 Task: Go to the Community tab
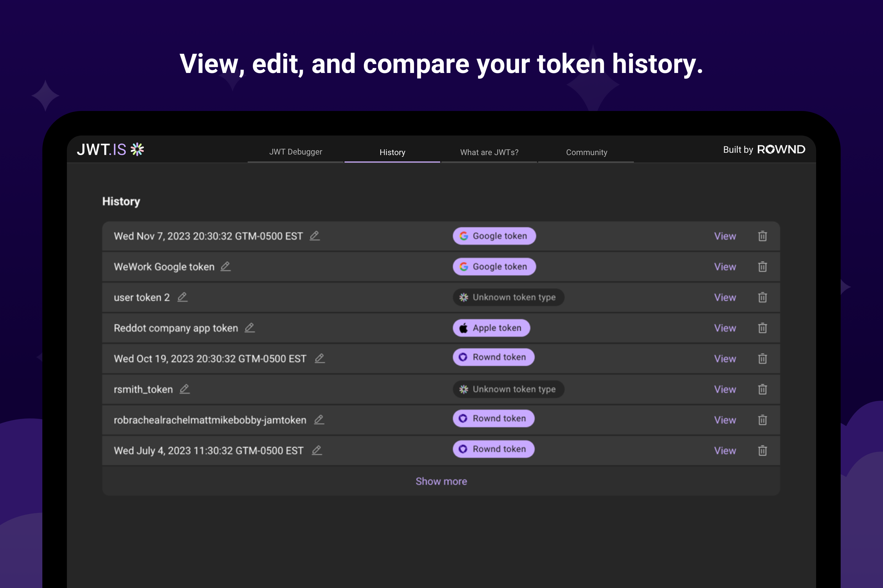pos(586,152)
